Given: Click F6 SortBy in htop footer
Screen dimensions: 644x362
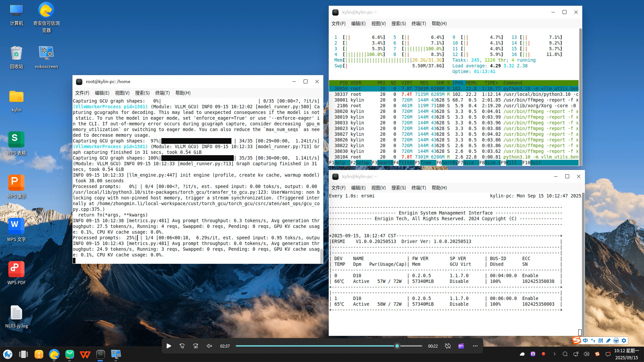Looking at the screenshot, I should (x=447, y=163).
